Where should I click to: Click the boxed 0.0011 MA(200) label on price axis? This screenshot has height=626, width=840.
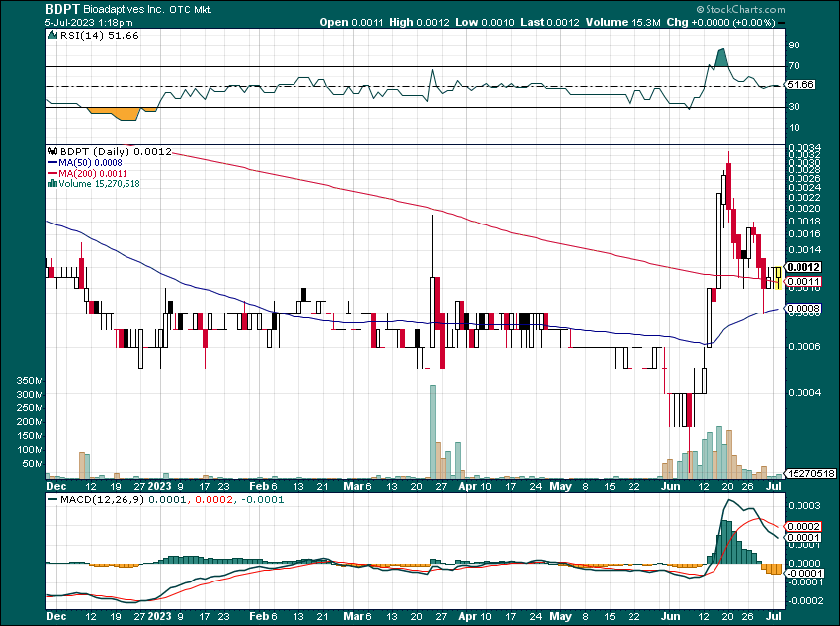pyautogui.click(x=803, y=282)
